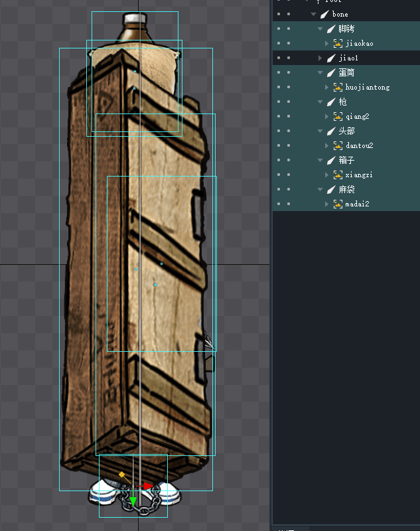Click the bone icon beside 脚铐
This screenshot has height=531, width=420.
[331, 29]
